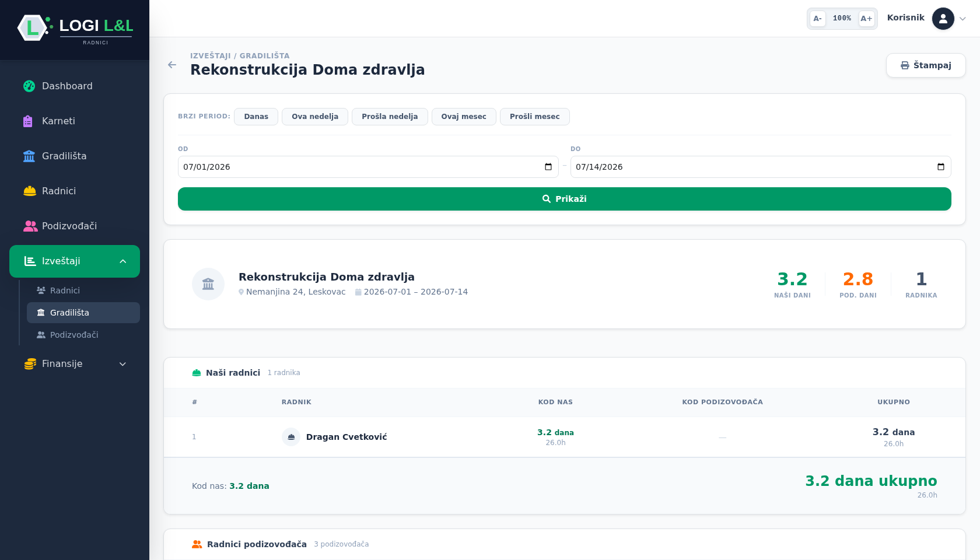Click the back arrow beside the page title
The image size is (980, 560).
pyautogui.click(x=172, y=65)
